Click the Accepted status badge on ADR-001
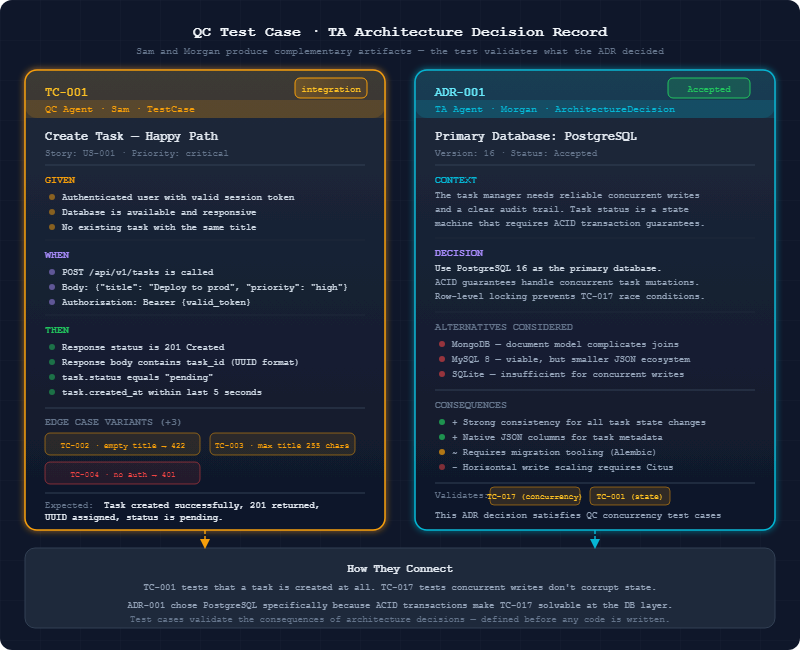The height and width of the screenshot is (650, 800). pos(709,88)
